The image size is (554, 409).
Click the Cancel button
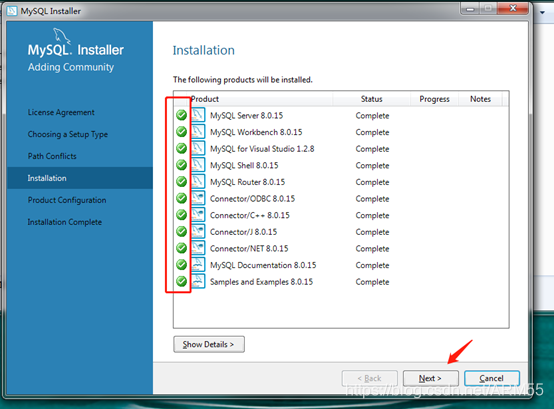[x=492, y=378]
